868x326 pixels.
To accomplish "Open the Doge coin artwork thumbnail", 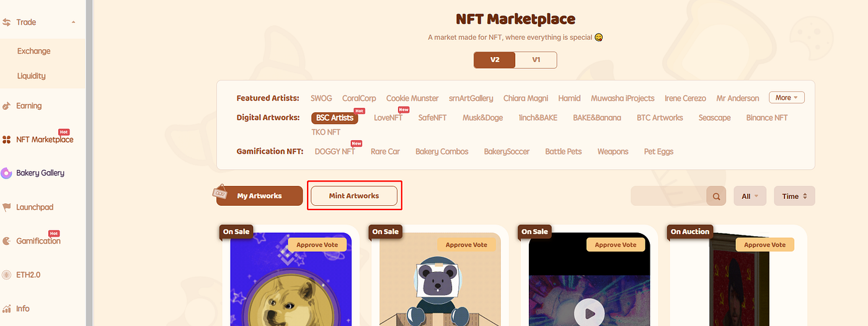I will point(291,280).
